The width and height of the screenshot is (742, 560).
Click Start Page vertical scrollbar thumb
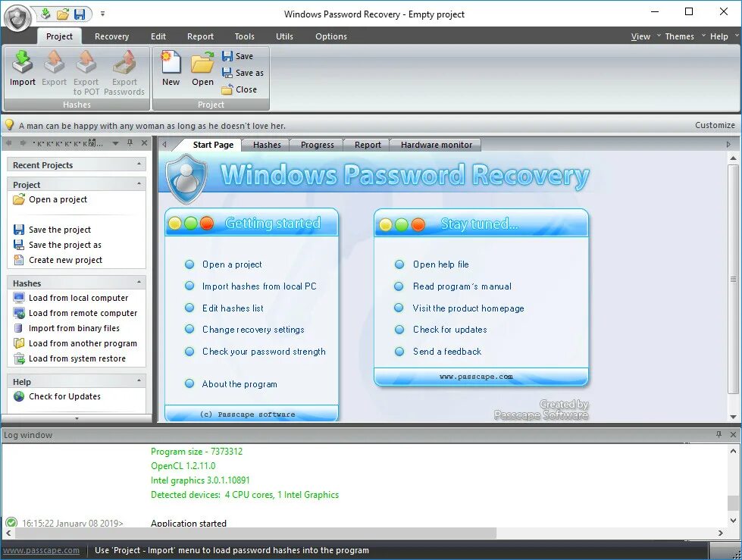733,279
